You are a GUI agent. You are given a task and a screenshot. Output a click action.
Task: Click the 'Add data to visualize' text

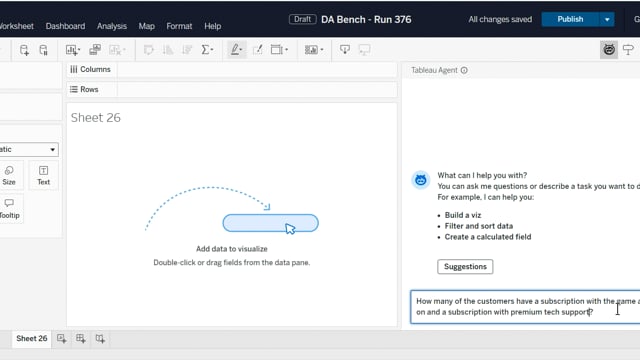pos(232,249)
